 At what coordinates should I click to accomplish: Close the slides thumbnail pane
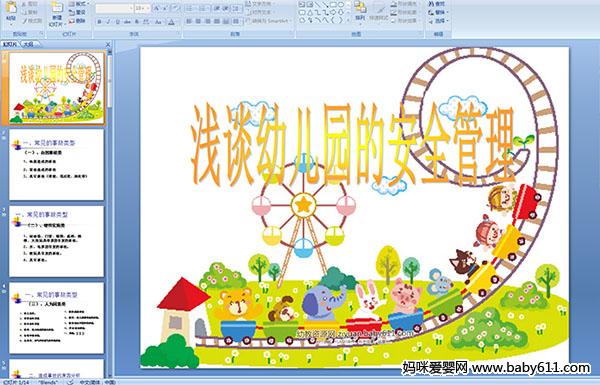[x=108, y=44]
